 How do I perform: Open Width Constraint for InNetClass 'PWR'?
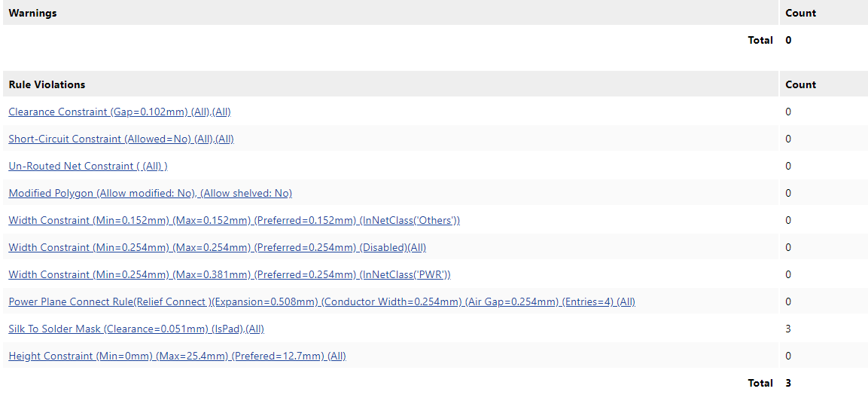point(229,274)
